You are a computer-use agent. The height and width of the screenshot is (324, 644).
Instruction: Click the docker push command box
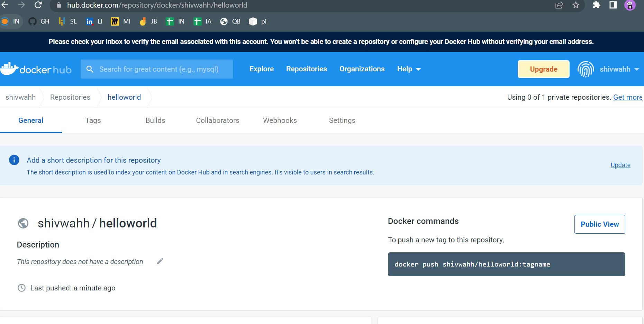click(x=507, y=264)
